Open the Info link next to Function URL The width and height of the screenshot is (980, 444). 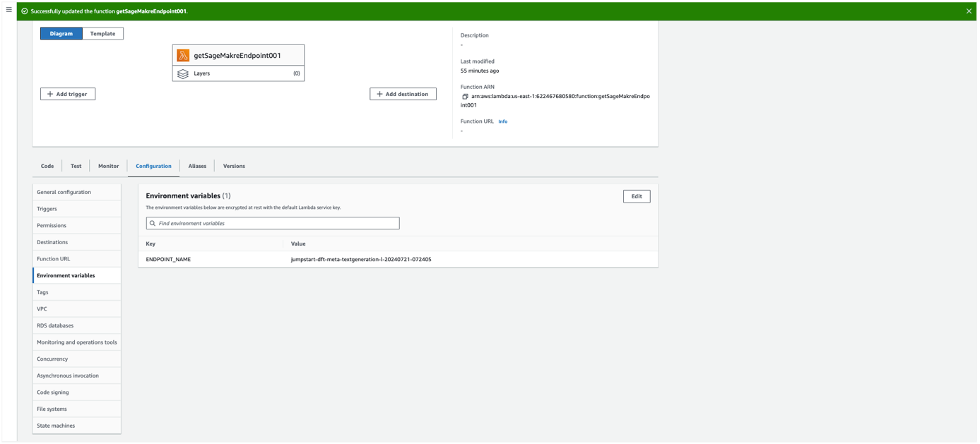502,121
